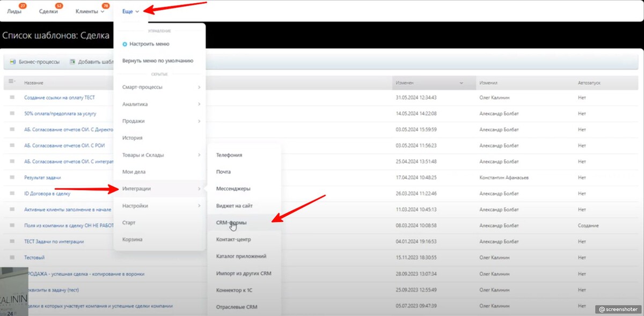The width and height of the screenshot is (644, 316).
Task: Click the Название column header
Action: [34, 83]
